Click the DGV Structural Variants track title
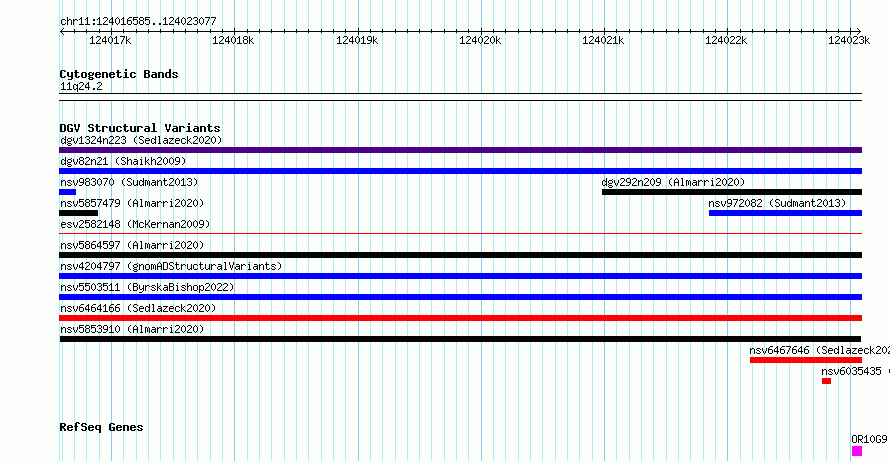The width and height of the screenshot is (890, 461). 140,128
